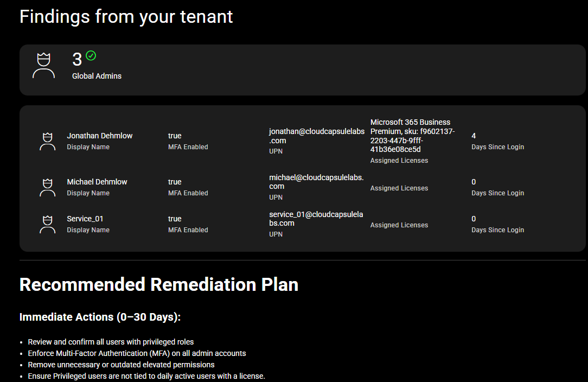
Task: Click the michael@cloudcapsulelabs.com UPN
Action: [x=316, y=182]
